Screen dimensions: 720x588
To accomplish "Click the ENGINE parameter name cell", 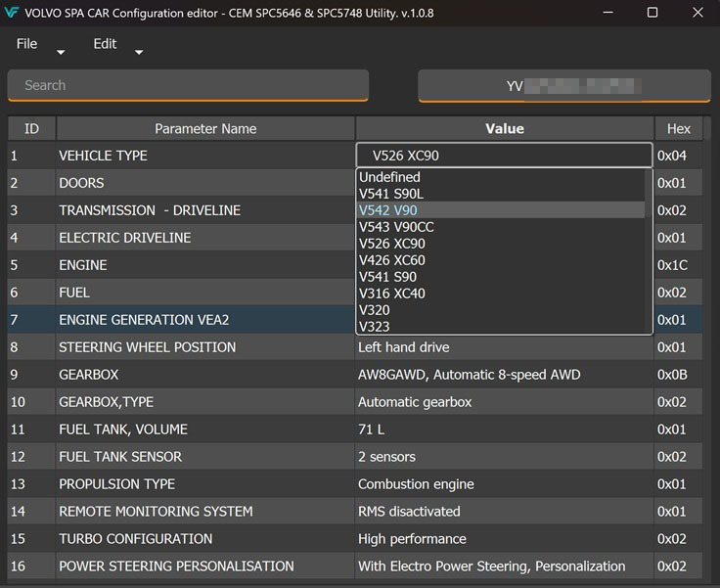I will pyautogui.click(x=204, y=265).
